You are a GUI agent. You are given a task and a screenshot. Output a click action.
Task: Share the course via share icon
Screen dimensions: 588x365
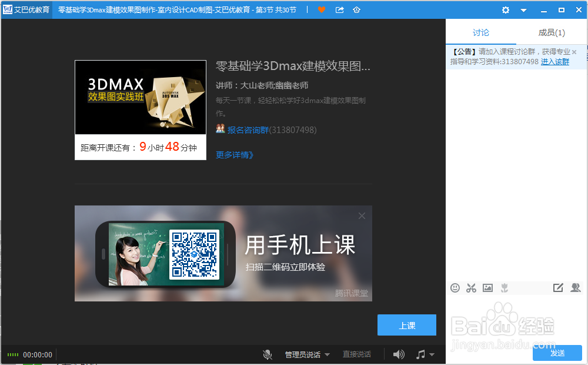coord(340,10)
